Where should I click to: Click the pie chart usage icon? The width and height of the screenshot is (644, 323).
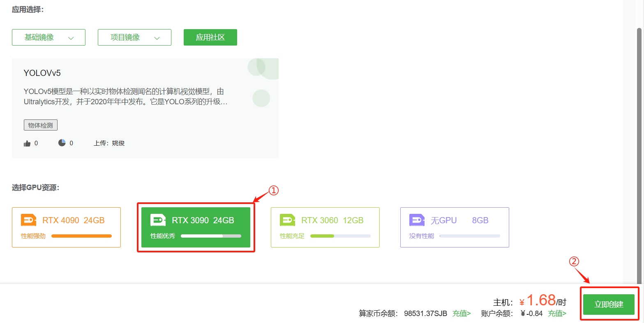[62, 143]
